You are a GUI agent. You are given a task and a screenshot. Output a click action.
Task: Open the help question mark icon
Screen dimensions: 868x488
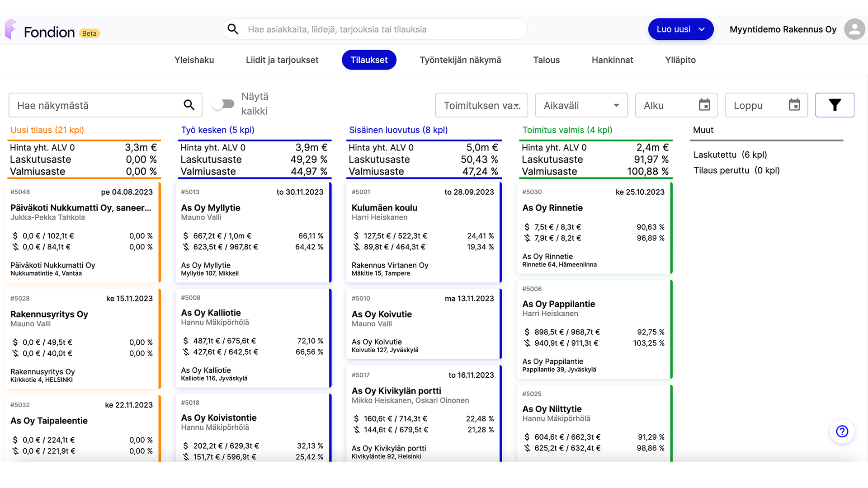click(842, 432)
